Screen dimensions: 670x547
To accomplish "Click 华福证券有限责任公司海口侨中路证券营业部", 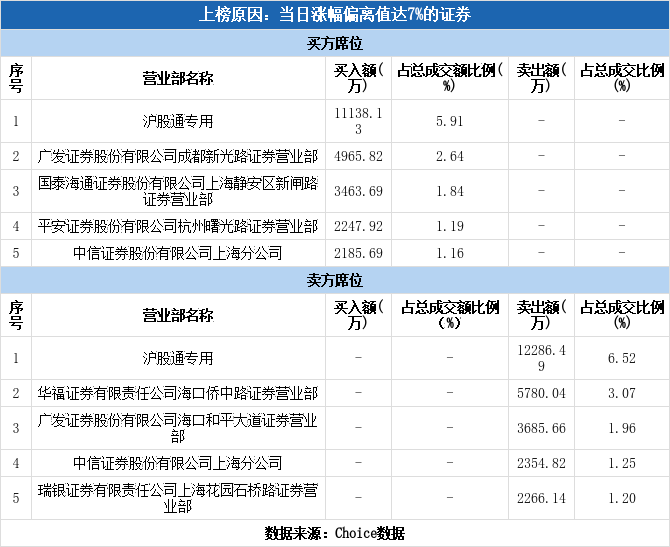I will pyautogui.click(x=178, y=393).
